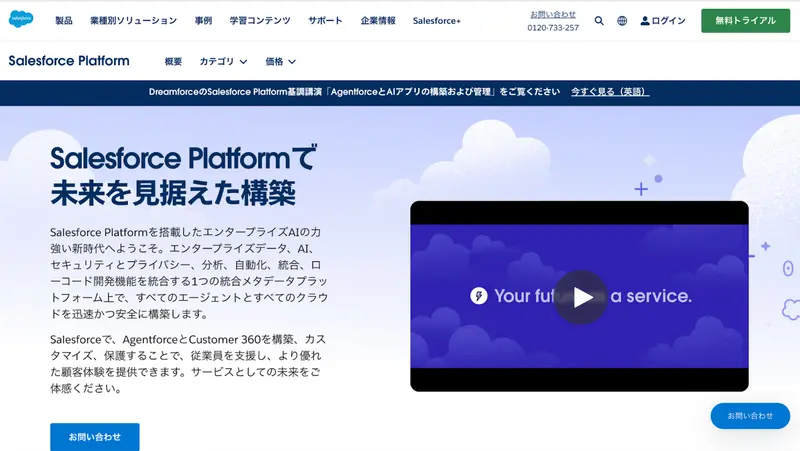Open the Salesforce+ menu item
Image resolution: width=800 pixels, height=451 pixels.
pos(437,21)
